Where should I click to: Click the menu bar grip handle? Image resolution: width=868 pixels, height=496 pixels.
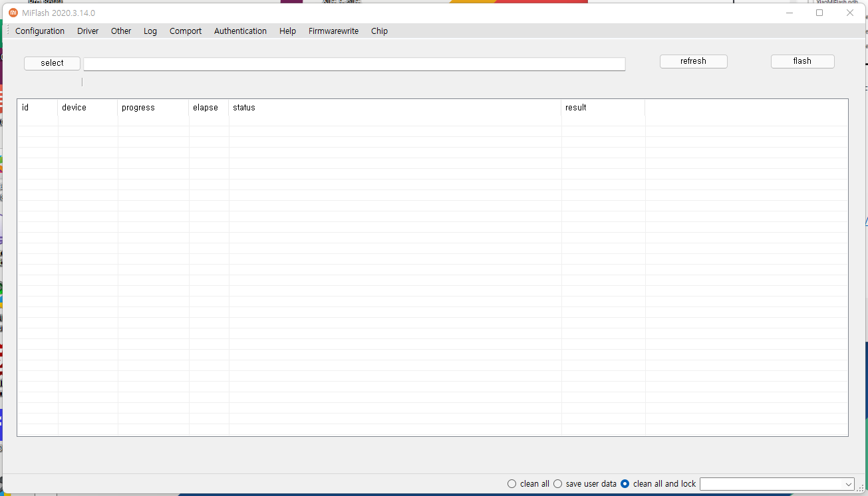tap(8, 31)
